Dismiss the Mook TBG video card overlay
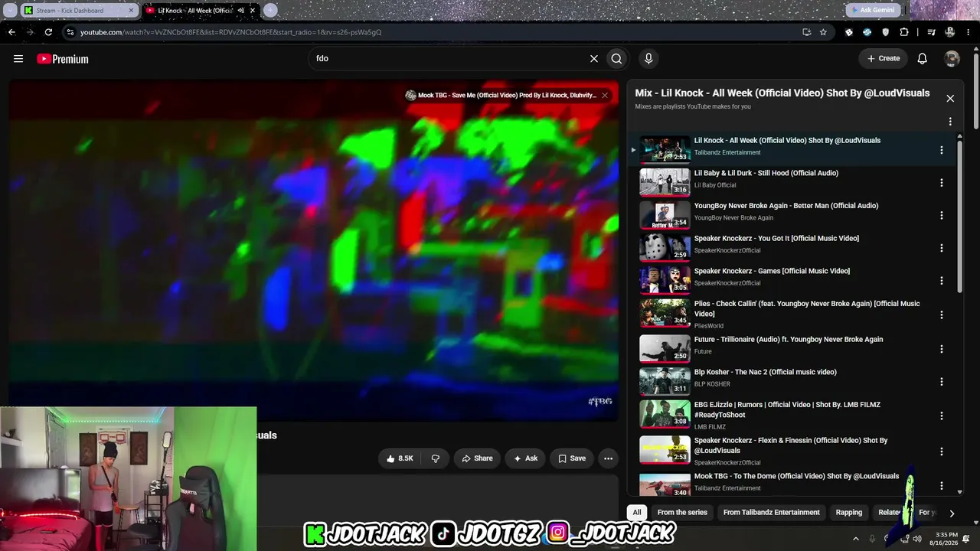Screen dimensions: 980x551 [x=605, y=95]
